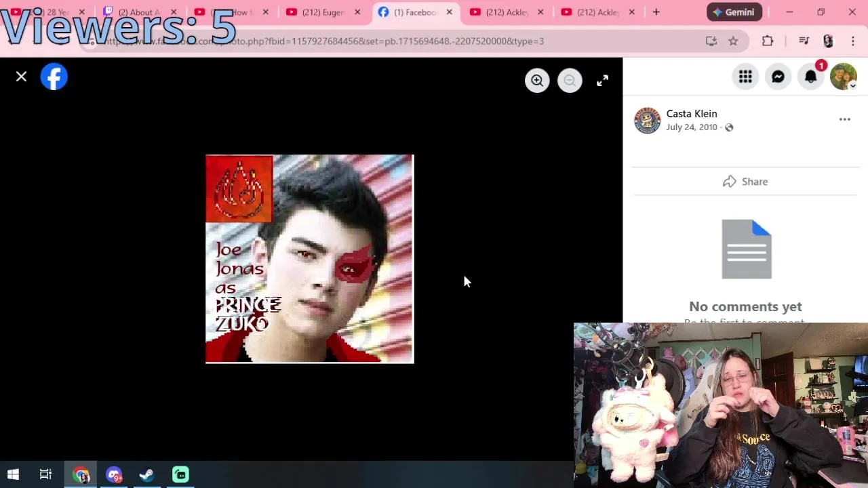This screenshot has height=488, width=868.
Task: Open Facebook Messenger
Action: coord(778,77)
